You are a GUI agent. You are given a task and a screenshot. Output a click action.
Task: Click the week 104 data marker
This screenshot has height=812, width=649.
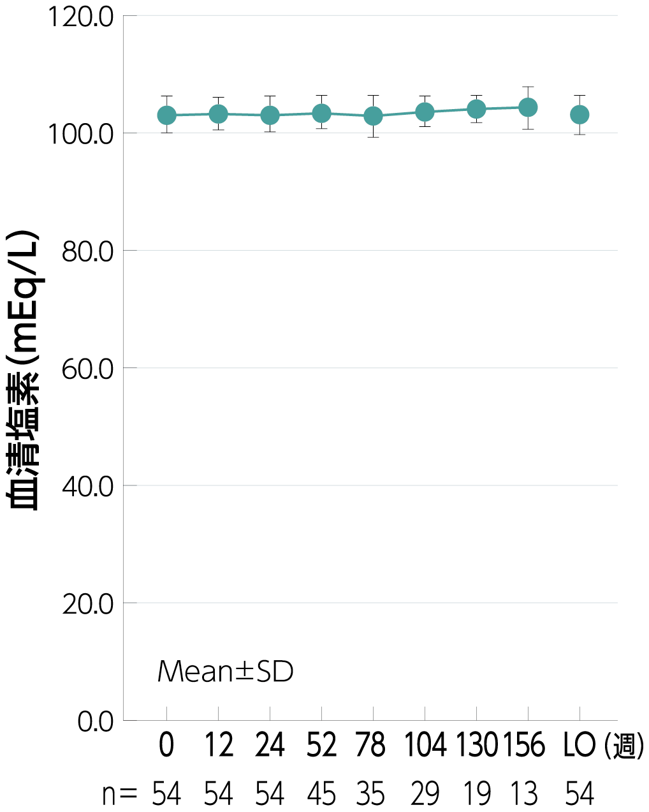(425, 112)
